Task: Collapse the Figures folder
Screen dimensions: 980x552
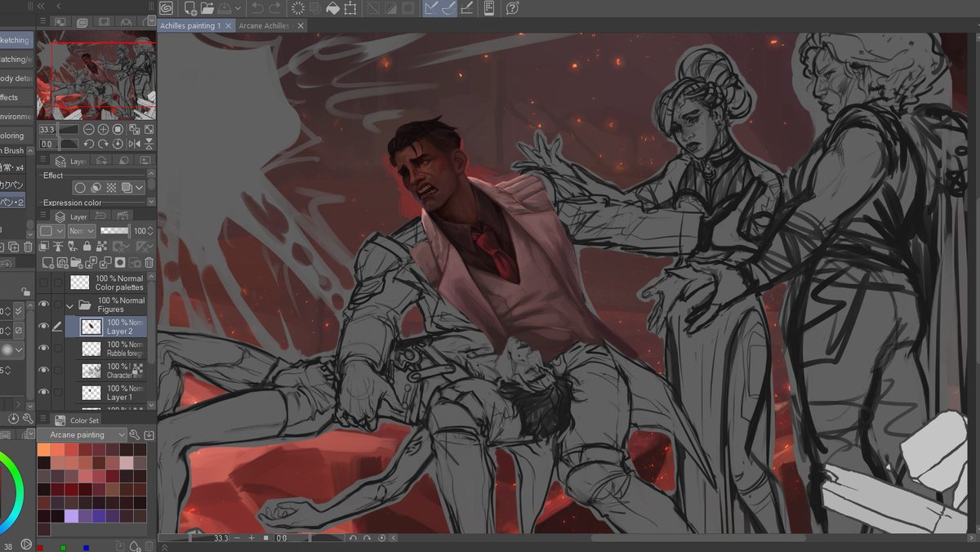Action: pos(69,305)
